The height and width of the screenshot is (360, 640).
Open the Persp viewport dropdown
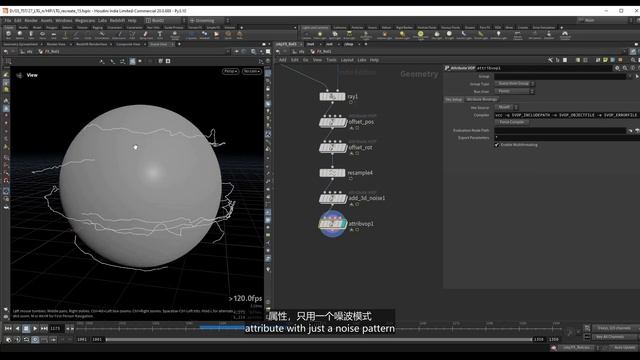tap(231, 71)
